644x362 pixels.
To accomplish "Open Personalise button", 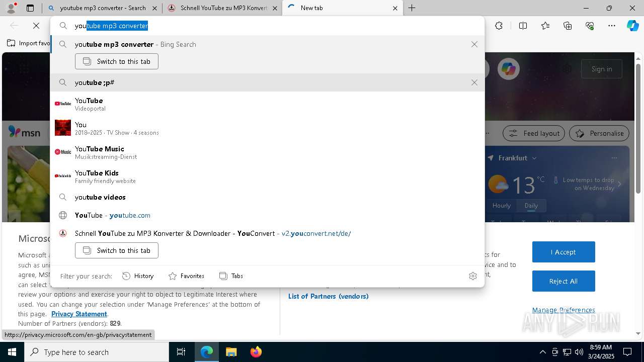I will pyautogui.click(x=599, y=133).
